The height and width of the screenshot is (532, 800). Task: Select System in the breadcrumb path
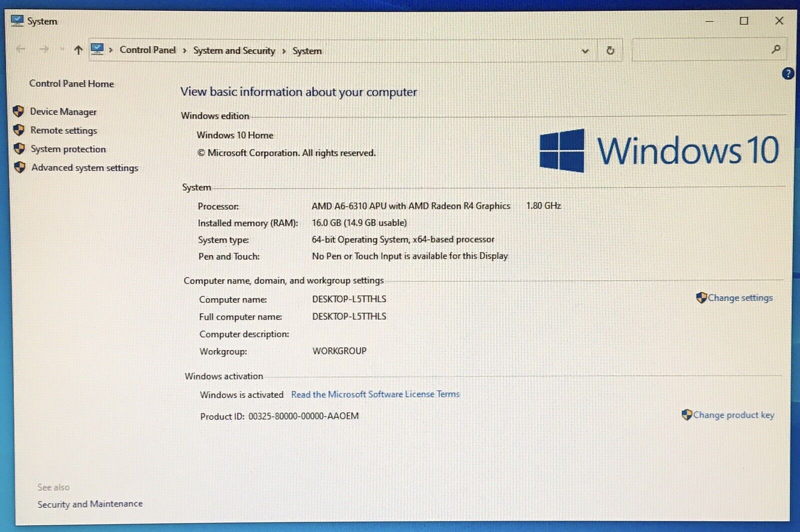[307, 51]
